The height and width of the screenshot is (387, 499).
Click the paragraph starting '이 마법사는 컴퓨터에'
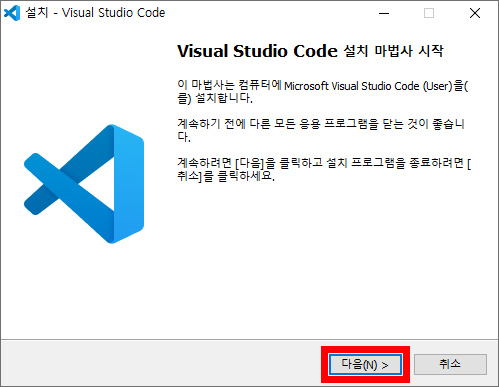(x=323, y=92)
